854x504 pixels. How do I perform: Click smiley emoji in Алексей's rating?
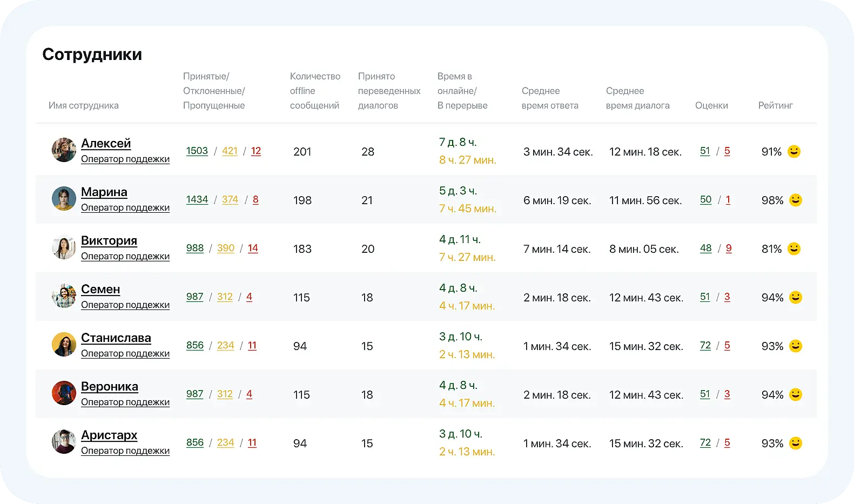(x=794, y=151)
